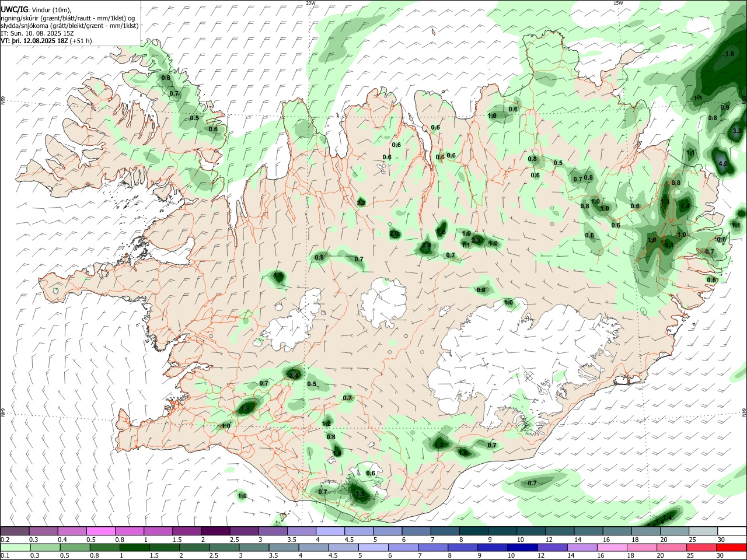The height and width of the screenshot is (560, 747).
Task: Click pale grey 25–30 swatch in upper legend
Action: click(703, 531)
